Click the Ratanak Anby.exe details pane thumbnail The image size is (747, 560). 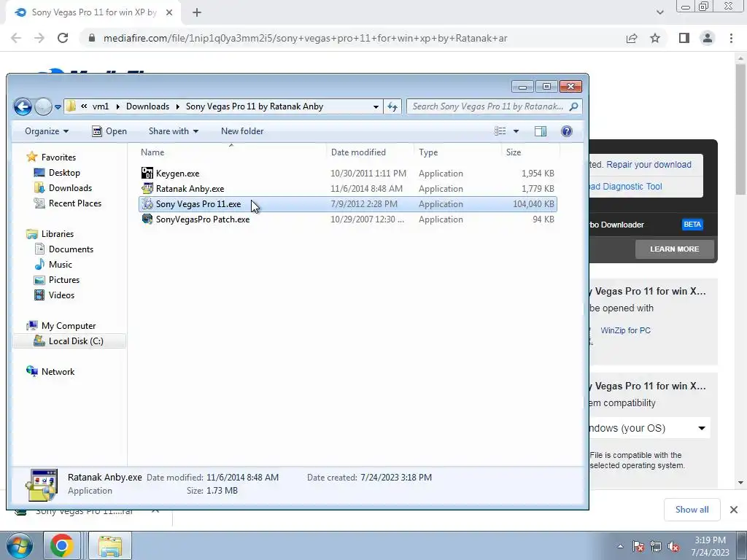tap(42, 485)
